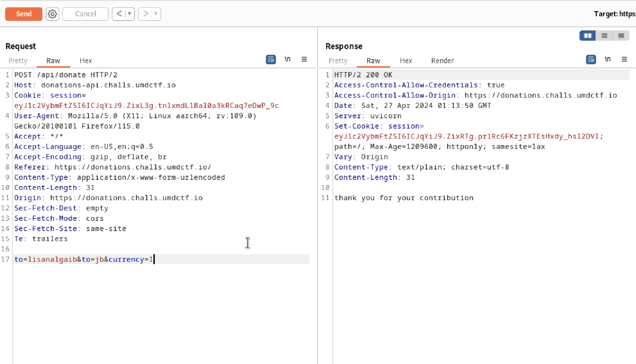
Task: Go forward to next request arrow
Action: coord(146,14)
